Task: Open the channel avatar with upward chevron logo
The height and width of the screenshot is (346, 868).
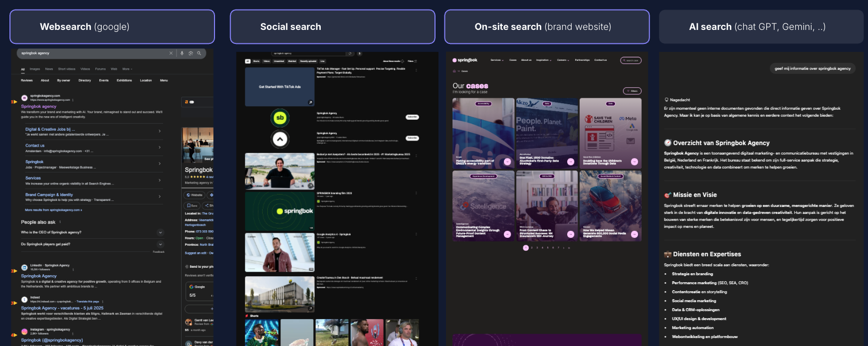Action: pyautogui.click(x=280, y=139)
